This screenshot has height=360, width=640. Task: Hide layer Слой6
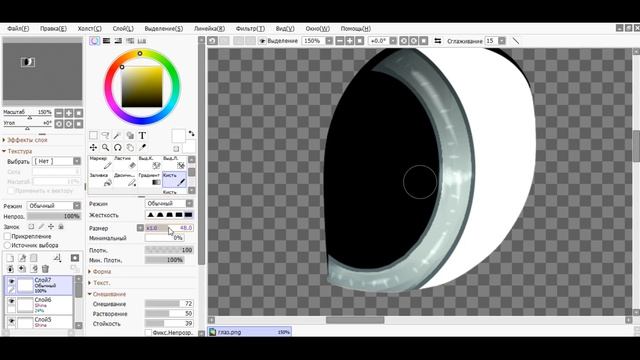[x=11, y=301]
